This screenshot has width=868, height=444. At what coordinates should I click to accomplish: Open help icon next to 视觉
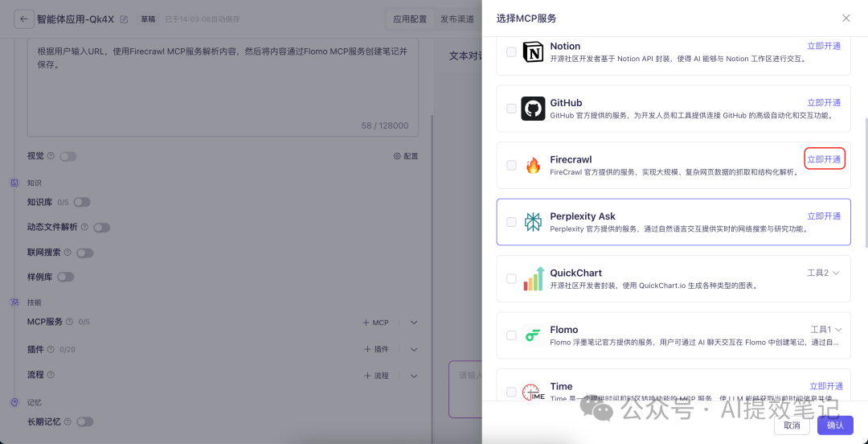tap(51, 156)
